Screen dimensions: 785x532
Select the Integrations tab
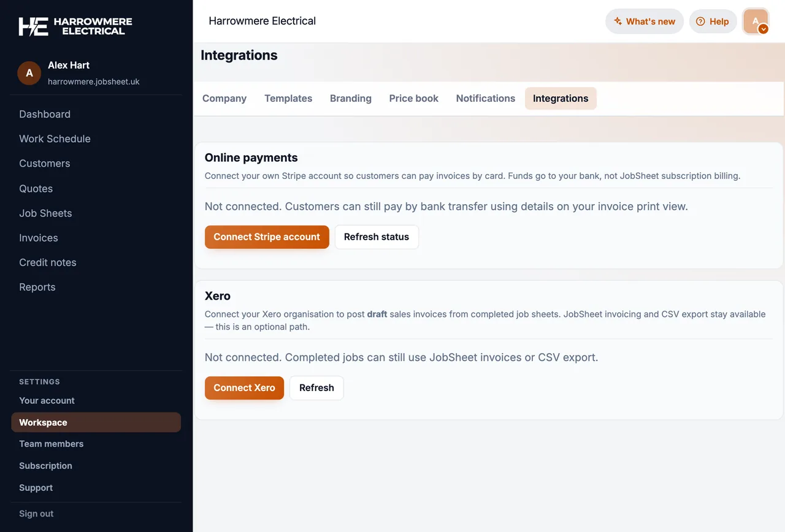coord(561,99)
